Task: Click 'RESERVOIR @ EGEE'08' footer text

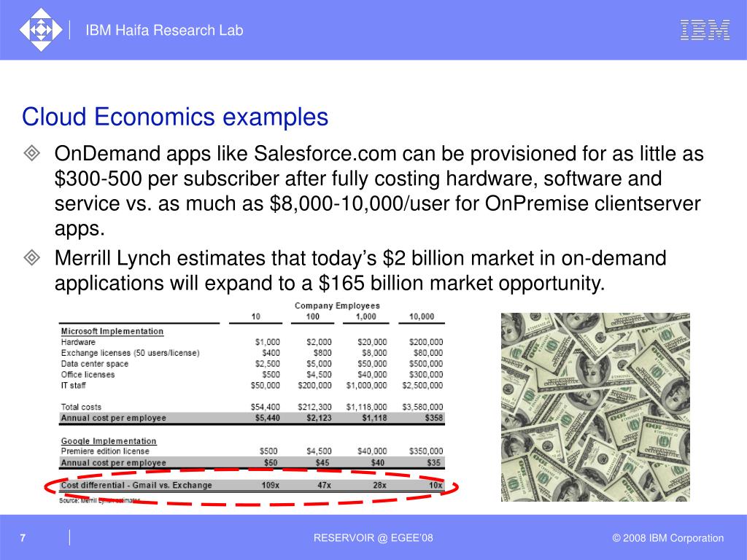Action: (x=373, y=538)
